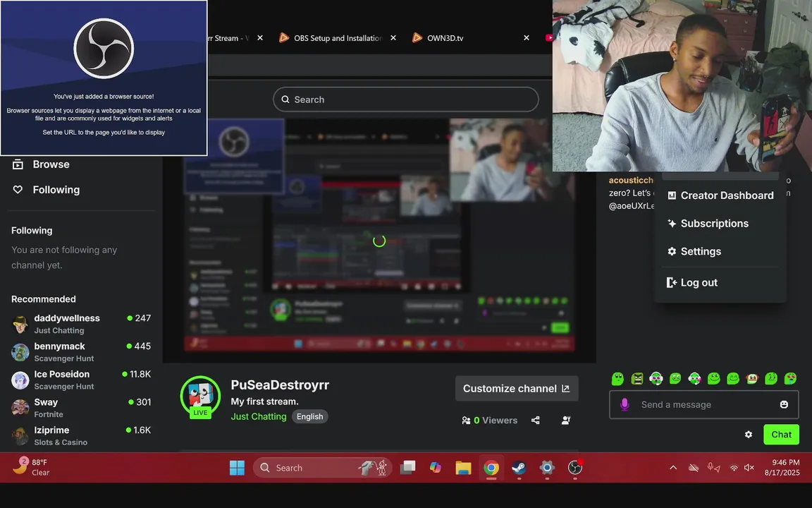Open the Creator Dashboard menu entry
812x508 pixels.
720,195
